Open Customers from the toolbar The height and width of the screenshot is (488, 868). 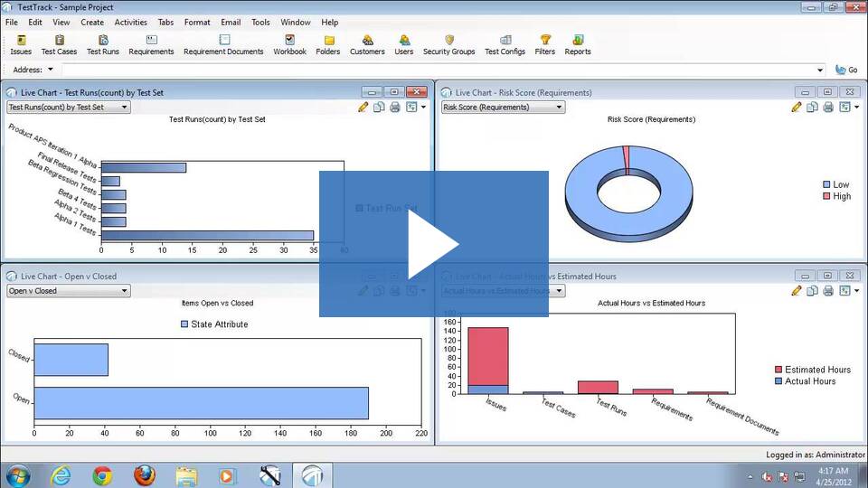point(367,45)
